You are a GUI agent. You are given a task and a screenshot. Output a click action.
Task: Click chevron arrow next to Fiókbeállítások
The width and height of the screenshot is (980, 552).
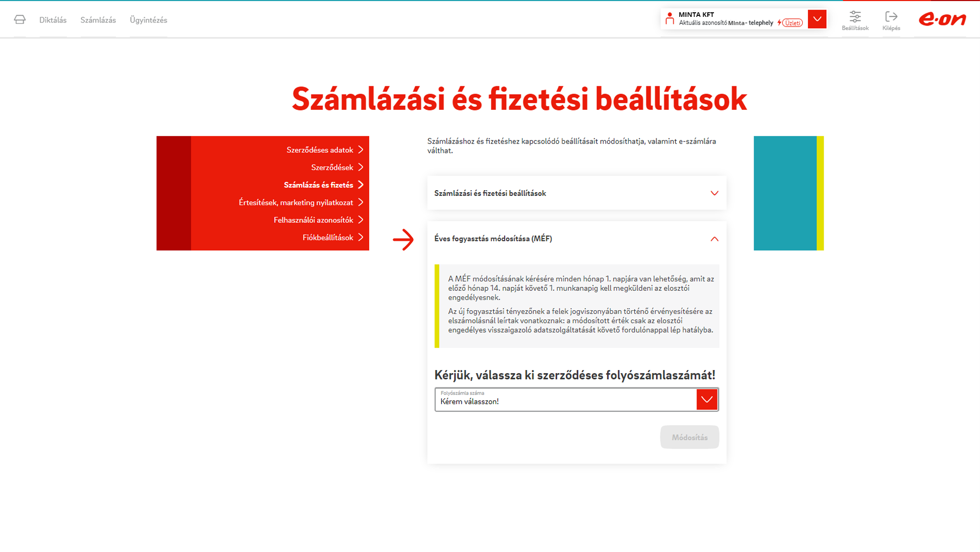tap(361, 238)
